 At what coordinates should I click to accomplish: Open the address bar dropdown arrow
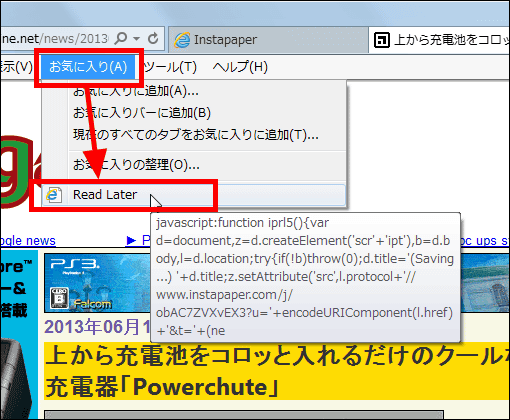(x=136, y=39)
